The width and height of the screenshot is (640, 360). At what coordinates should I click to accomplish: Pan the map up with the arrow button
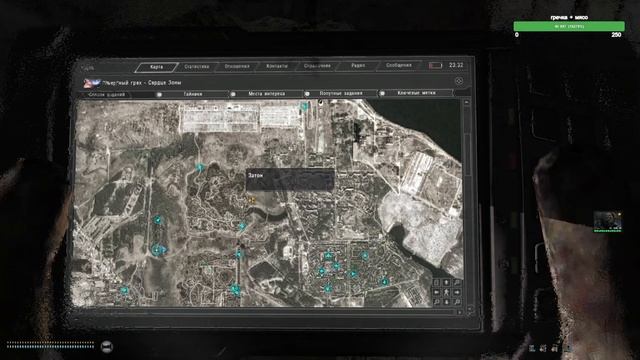point(447,282)
